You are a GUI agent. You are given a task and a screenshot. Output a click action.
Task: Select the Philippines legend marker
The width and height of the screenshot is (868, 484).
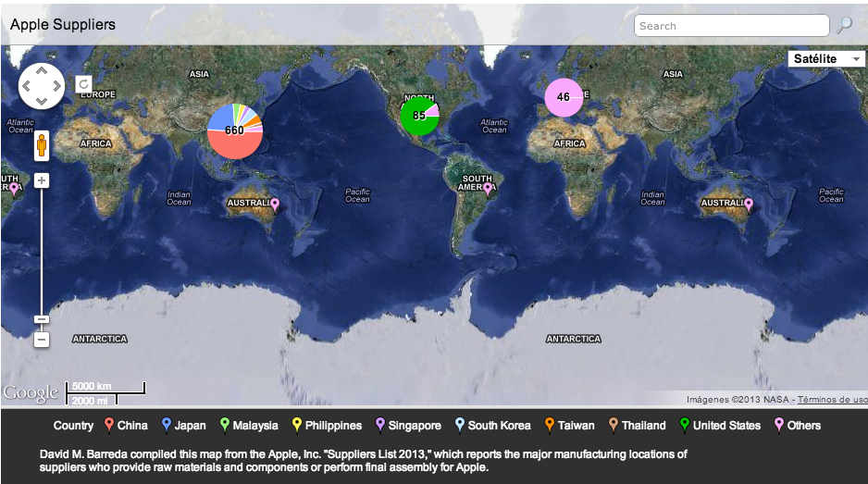(x=297, y=426)
